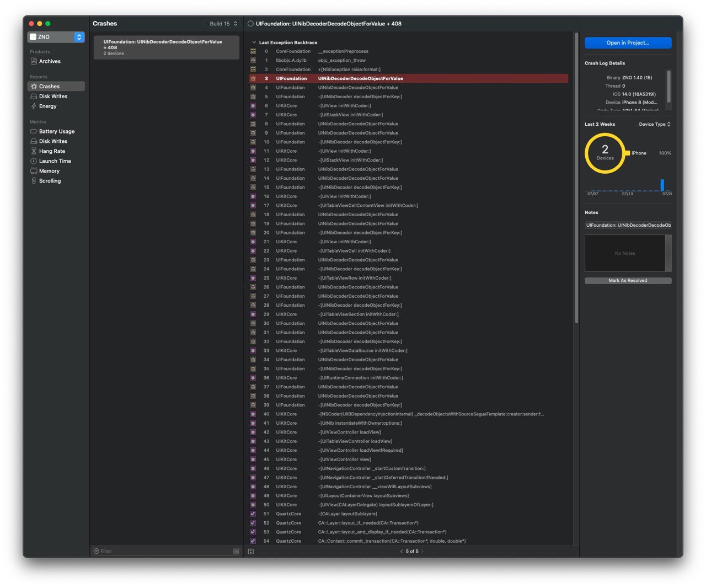Screen dimensions: 706x588
Task: Click the UIFoundation icon on frame 13
Action: [x=253, y=169]
